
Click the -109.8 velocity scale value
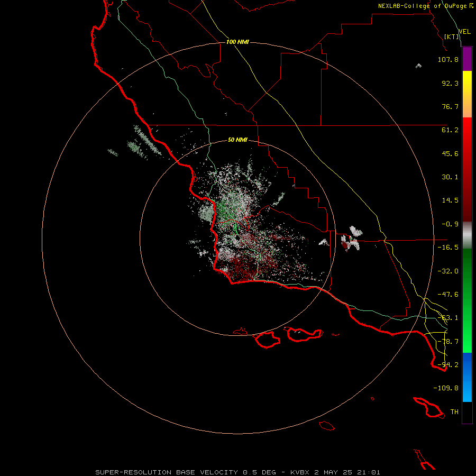tap(446, 388)
